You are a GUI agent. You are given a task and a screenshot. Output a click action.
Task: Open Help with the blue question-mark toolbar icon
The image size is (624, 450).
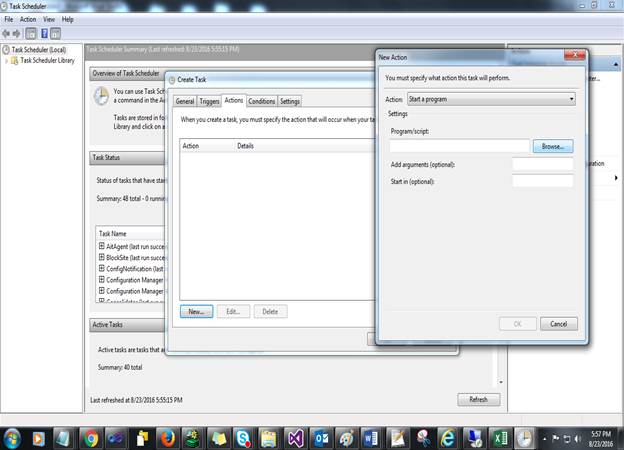[45, 34]
